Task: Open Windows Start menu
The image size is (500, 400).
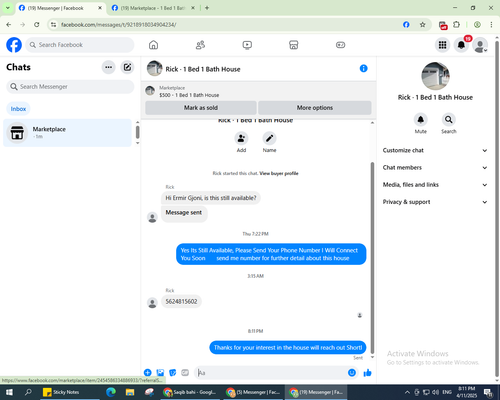Action: click(x=9, y=392)
